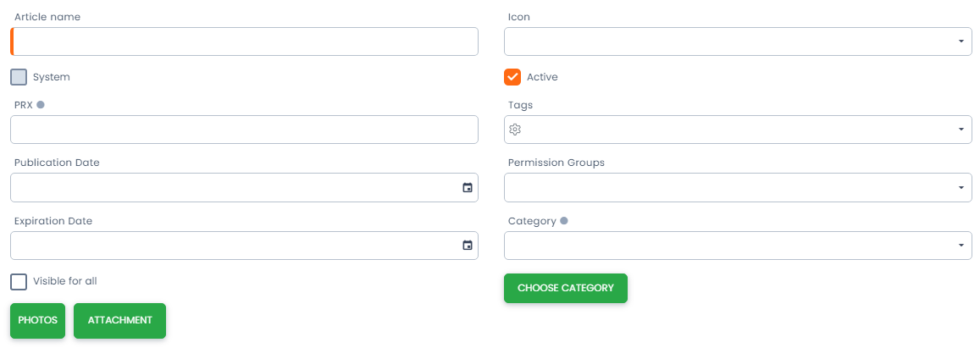
Task: Open the Publication Date calendar picker
Action: (x=467, y=188)
